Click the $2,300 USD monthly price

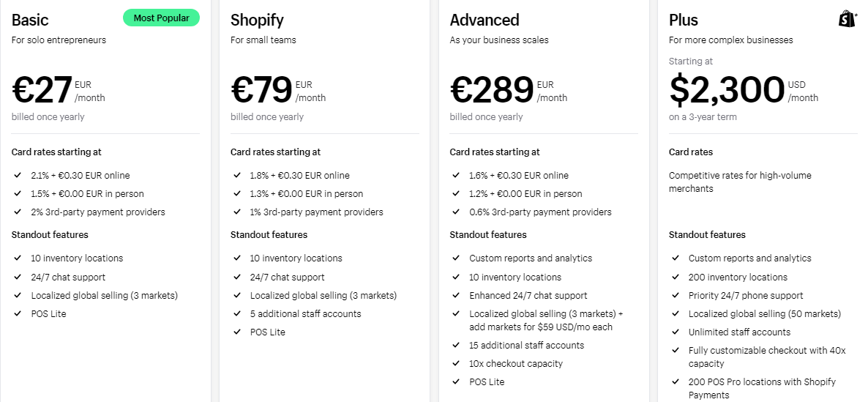[x=727, y=90]
